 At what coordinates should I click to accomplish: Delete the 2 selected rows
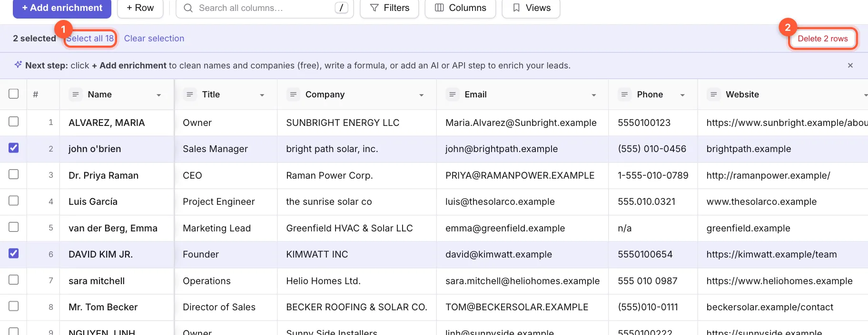(x=823, y=38)
